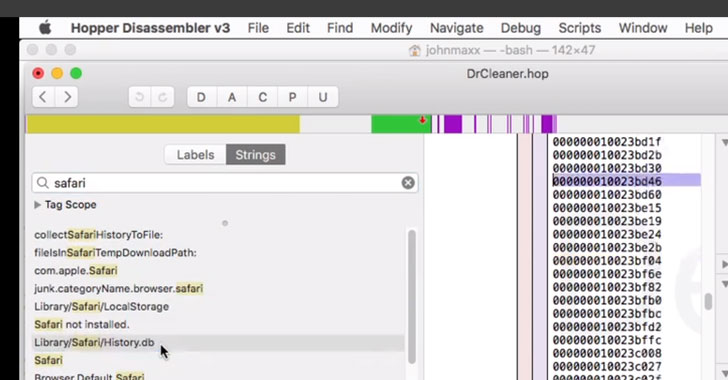Mark as data with the D button
This screenshot has height=380, width=728.
[x=202, y=97]
